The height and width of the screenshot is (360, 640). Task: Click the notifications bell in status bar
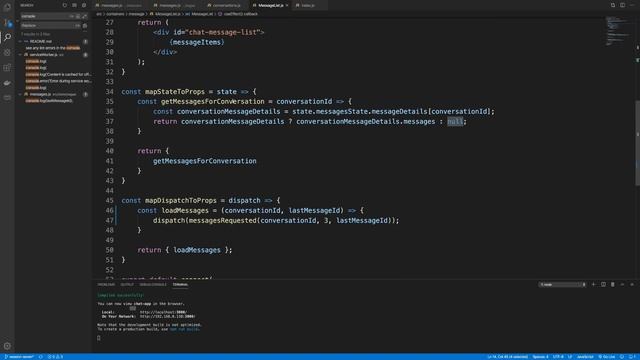pyautogui.click(x=631, y=357)
